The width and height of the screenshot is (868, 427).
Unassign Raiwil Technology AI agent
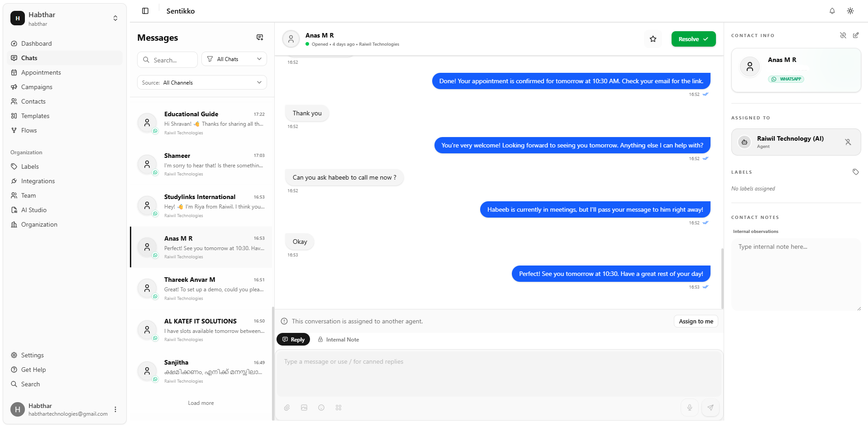coord(848,142)
